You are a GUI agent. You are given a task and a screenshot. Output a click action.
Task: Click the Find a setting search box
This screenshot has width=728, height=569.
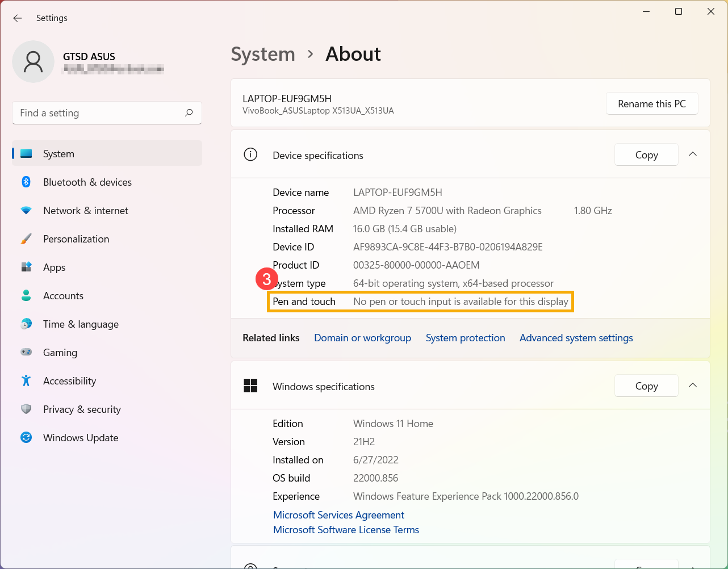[107, 112]
